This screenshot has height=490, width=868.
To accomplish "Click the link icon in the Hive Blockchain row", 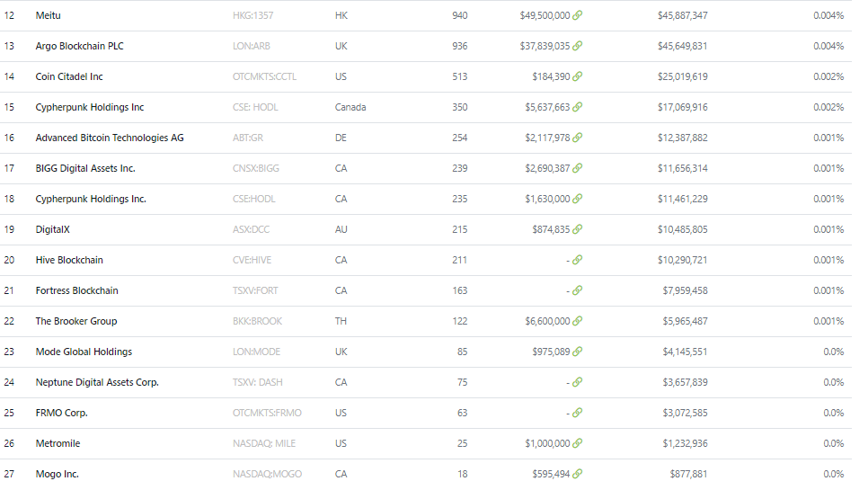I will (577, 260).
